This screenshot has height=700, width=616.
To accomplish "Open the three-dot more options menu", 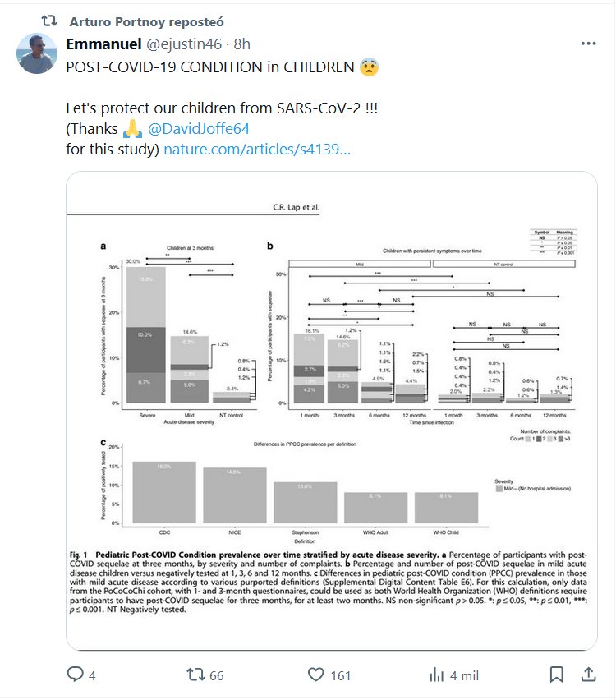I will click(x=588, y=44).
